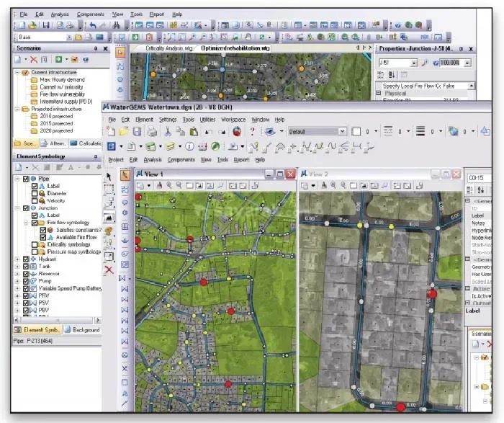Select Max Hourly demand scenario

coord(62,80)
